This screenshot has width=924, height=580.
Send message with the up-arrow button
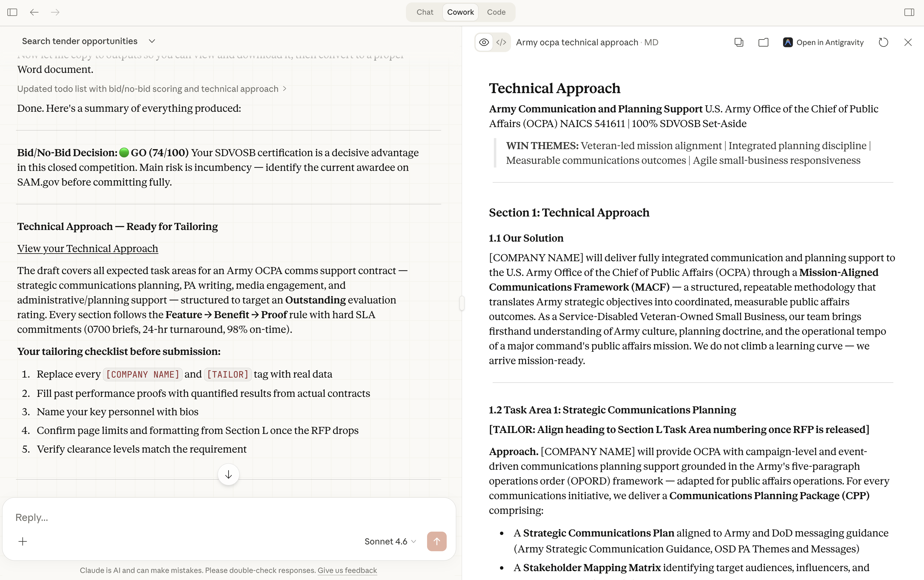coord(437,541)
